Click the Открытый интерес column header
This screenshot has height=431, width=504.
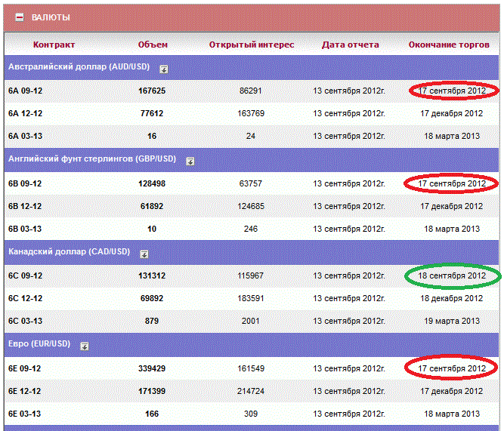coord(252,45)
